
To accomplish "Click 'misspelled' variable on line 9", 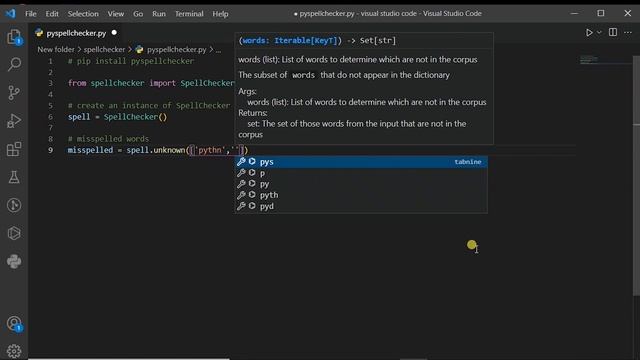I will (x=90, y=150).
